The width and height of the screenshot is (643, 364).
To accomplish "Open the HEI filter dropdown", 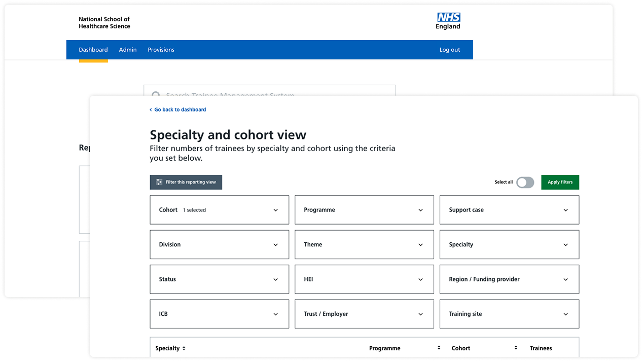I will coord(364,279).
